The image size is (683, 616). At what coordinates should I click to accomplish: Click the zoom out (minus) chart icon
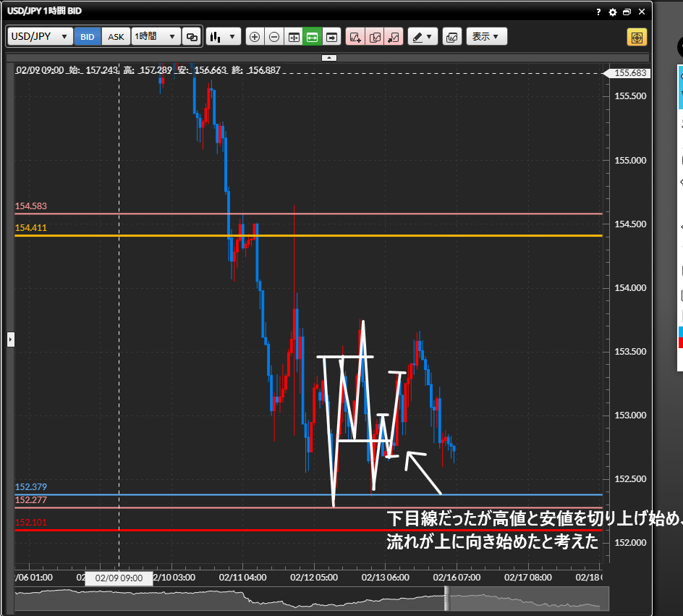(x=274, y=37)
